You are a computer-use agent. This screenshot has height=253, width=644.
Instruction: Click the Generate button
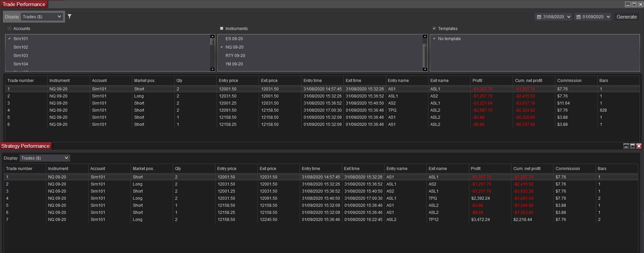click(626, 17)
